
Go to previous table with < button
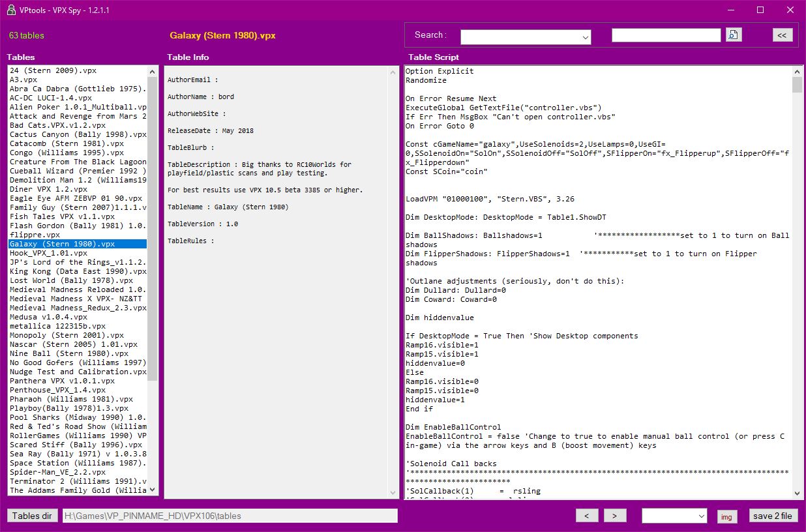click(587, 516)
